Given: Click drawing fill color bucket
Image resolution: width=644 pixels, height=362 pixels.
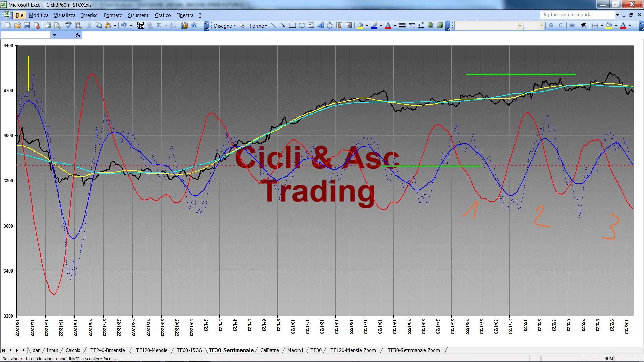Looking at the screenshot, I should tap(360, 25).
